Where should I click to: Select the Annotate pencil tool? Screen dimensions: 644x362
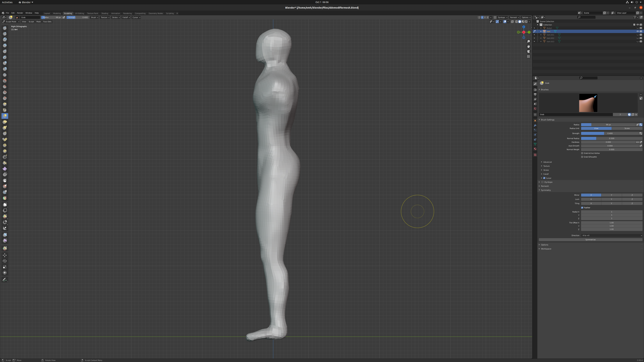pyautogui.click(x=5, y=280)
